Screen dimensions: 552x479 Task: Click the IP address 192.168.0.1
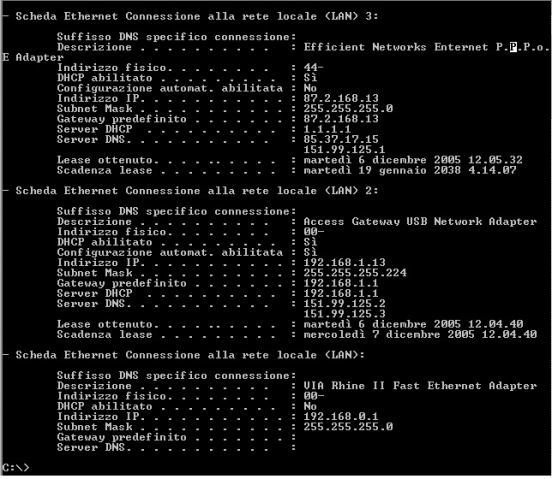click(x=341, y=416)
